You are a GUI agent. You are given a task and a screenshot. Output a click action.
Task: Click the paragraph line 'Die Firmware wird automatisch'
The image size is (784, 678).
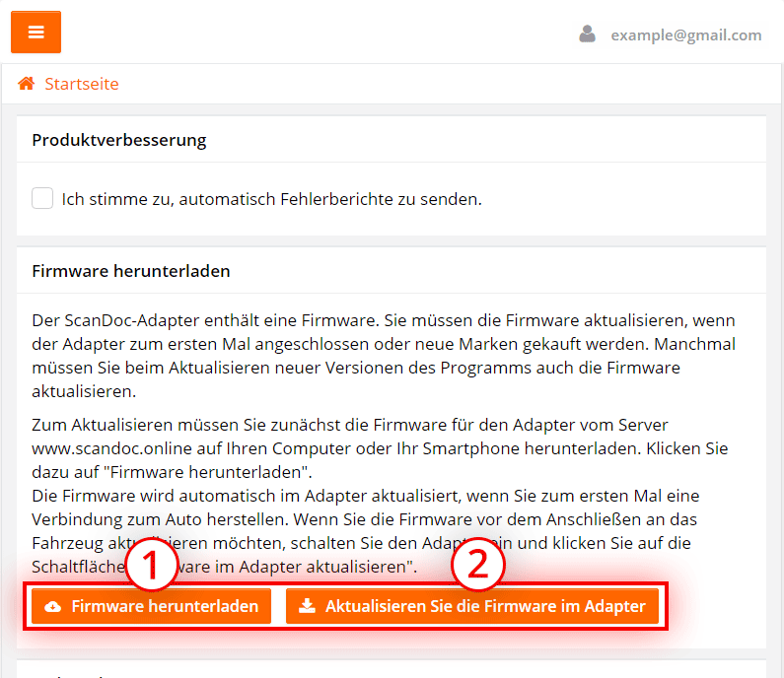(366, 496)
